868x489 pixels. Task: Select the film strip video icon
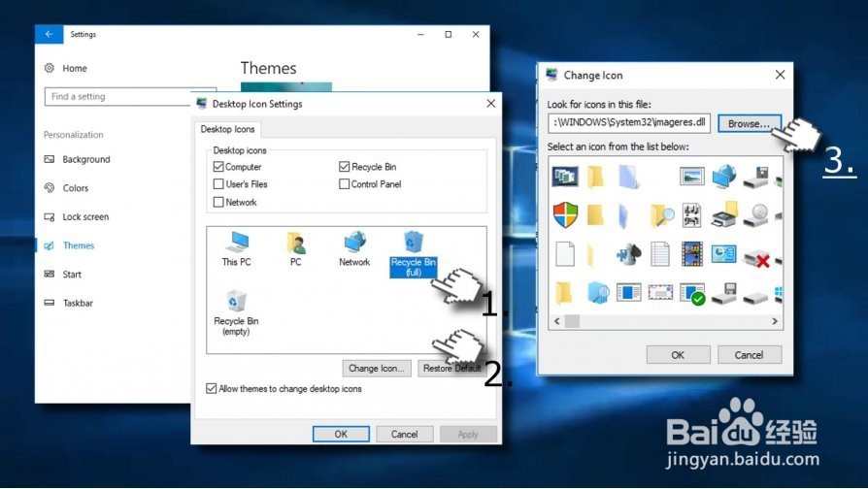pos(692,254)
